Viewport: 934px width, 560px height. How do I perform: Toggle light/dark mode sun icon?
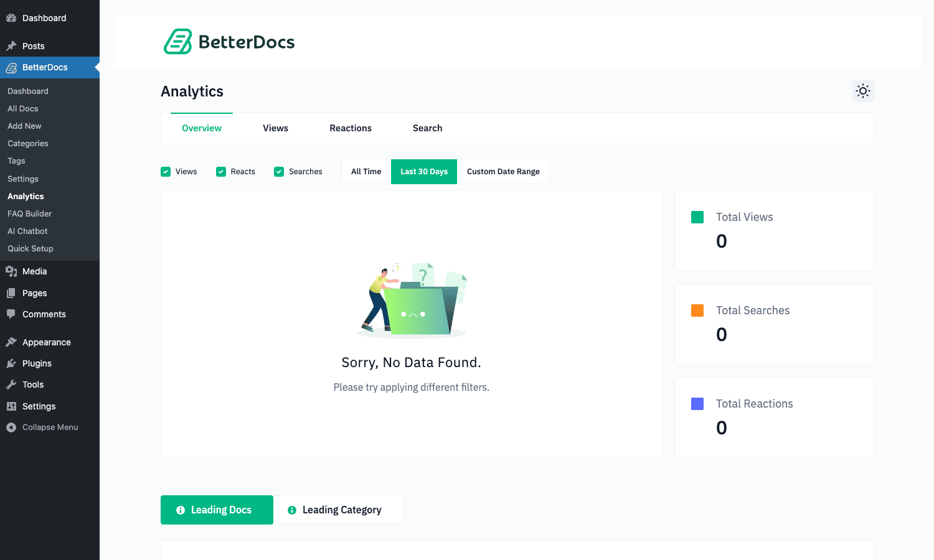(x=863, y=91)
